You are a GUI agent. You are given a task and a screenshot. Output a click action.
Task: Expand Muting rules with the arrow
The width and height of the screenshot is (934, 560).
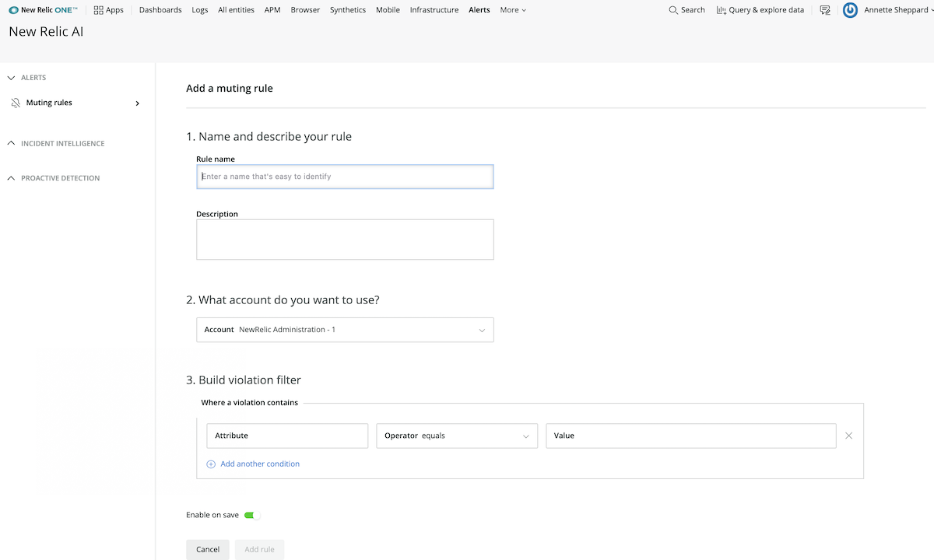pyautogui.click(x=138, y=103)
